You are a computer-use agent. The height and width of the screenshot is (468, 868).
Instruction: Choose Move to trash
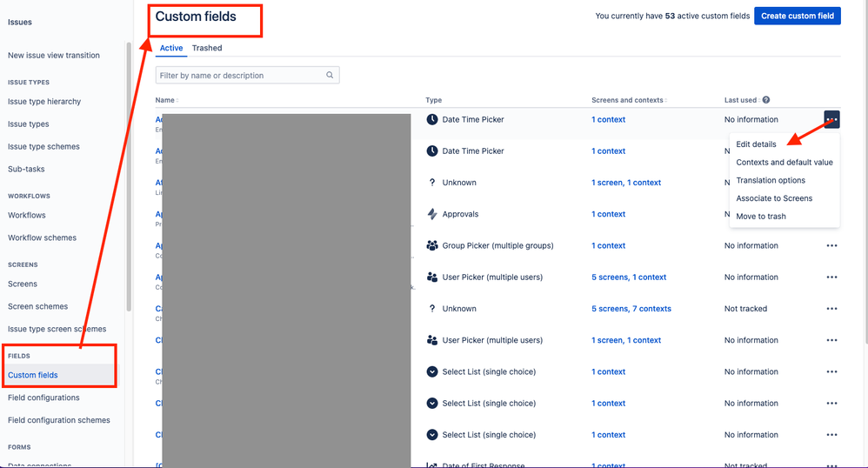pos(761,217)
